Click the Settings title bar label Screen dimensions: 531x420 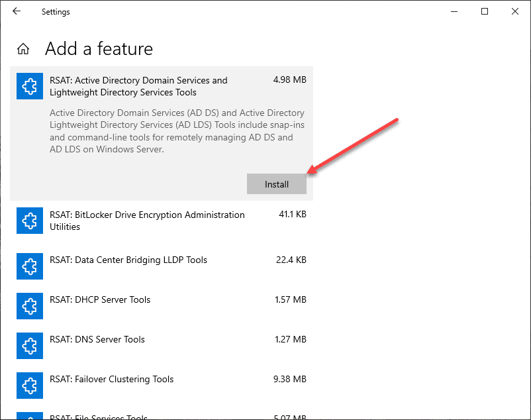click(55, 11)
